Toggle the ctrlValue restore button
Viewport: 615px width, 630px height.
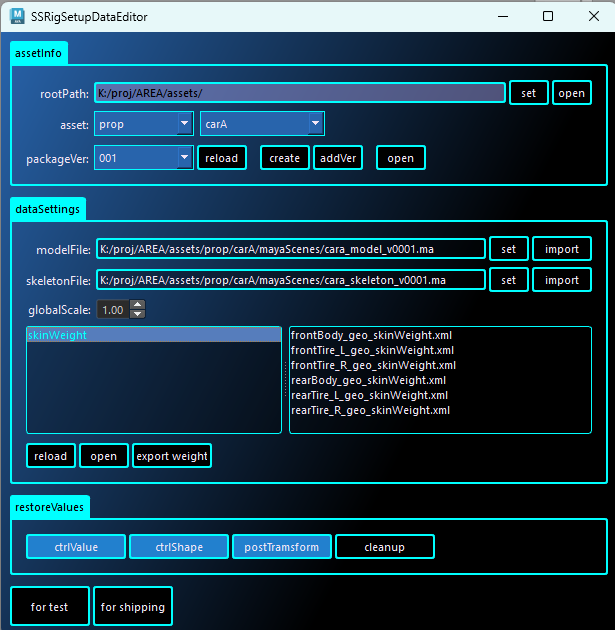pyautogui.click(x=76, y=547)
